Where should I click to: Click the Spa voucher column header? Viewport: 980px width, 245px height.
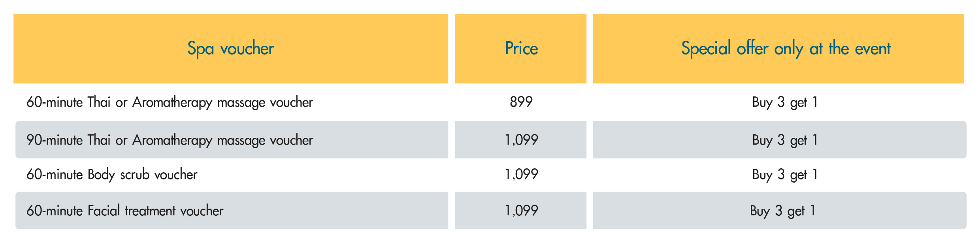coord(230,49)
